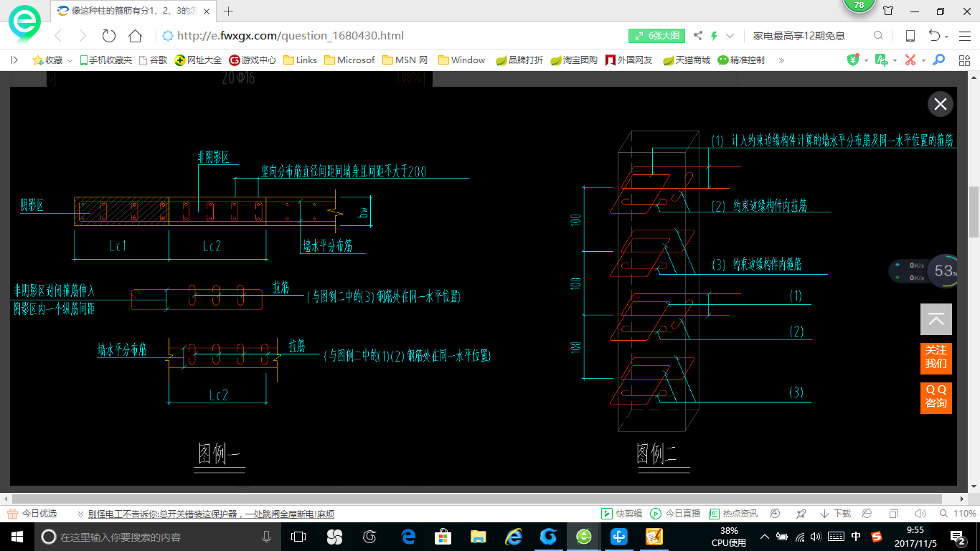Click the magnifier search icon
Viewport: 980px width, 551px height.
point(878,36)
